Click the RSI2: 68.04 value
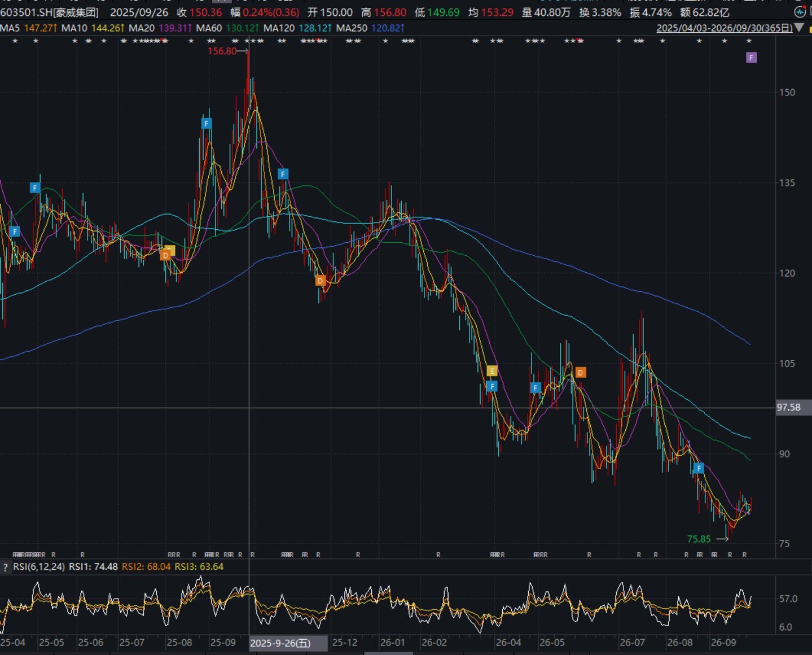This screenshot has width=812, height=655. (x=146, y=566)
